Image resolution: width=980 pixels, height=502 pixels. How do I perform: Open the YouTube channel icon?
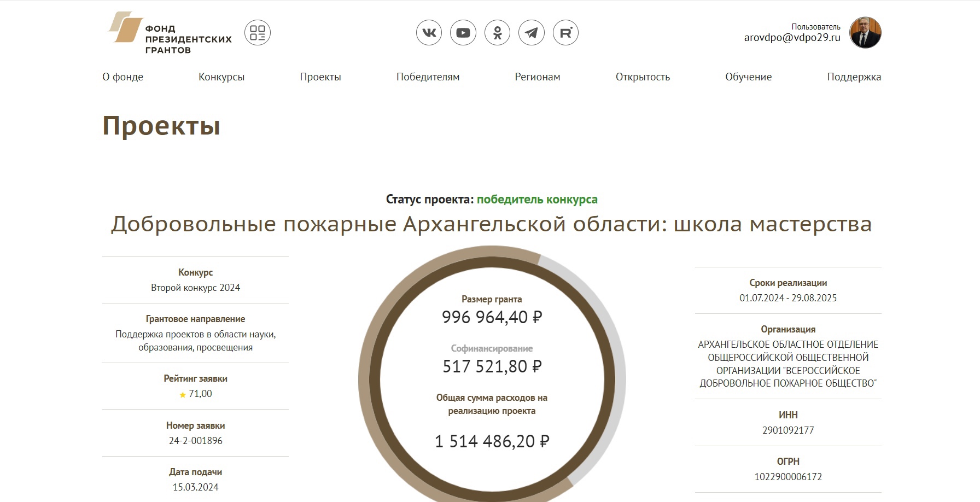[463, 33]
